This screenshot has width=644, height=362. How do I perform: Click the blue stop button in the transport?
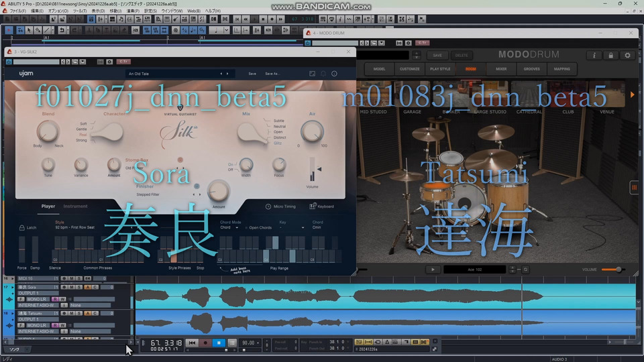click(x=219, y=343)
